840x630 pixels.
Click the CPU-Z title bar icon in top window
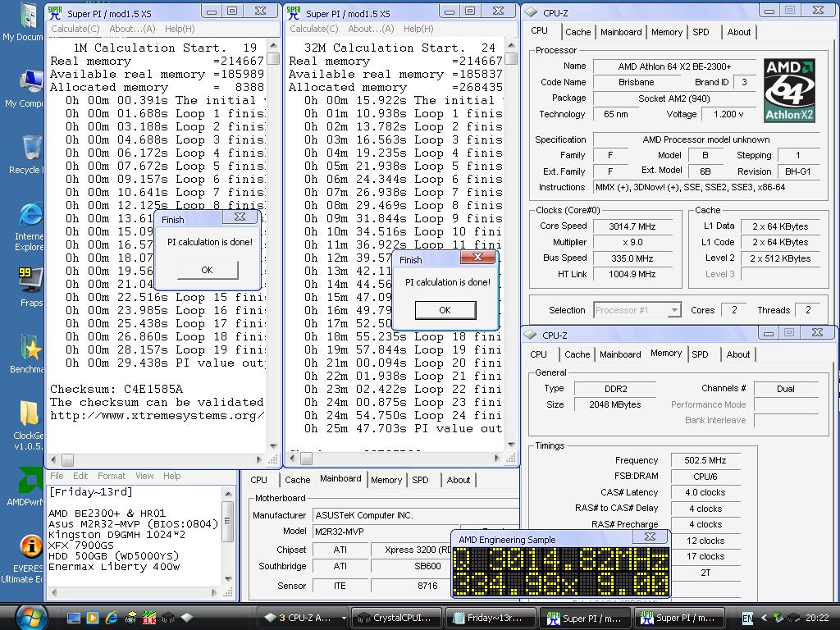coord(531,12)
